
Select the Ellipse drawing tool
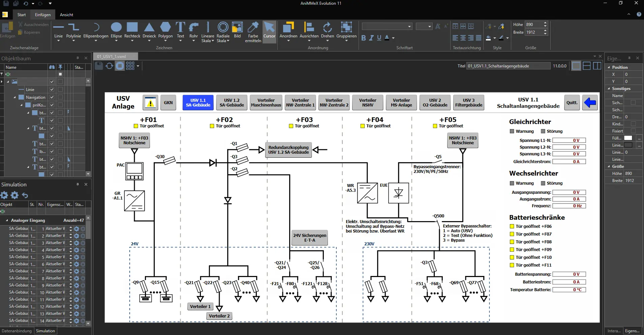tap(116, 31)
